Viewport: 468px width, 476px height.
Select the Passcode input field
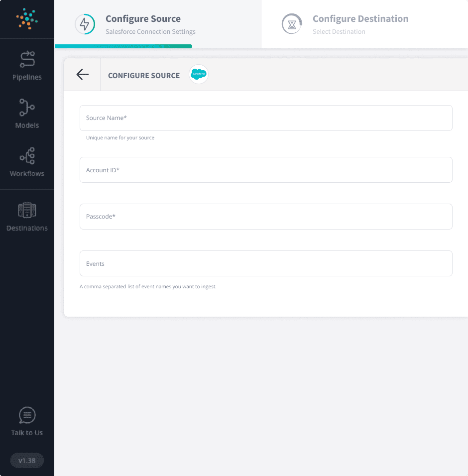click(x=266, y=217)
